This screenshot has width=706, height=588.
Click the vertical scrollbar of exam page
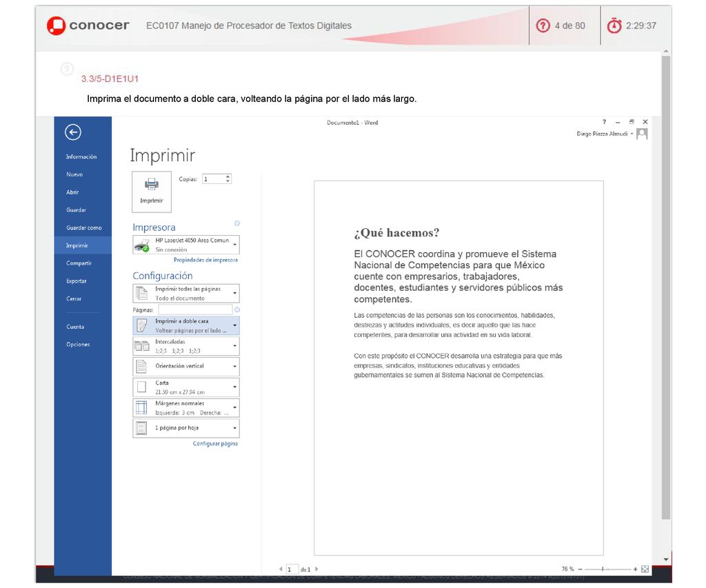666,288
